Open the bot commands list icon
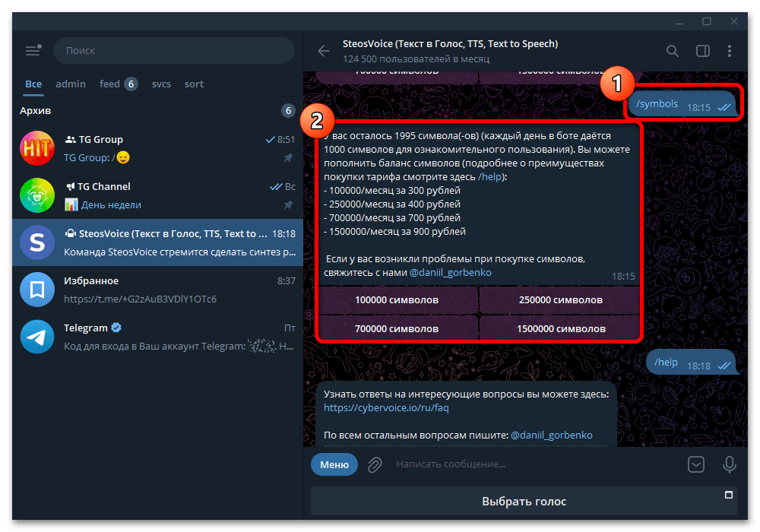The height and width of the screenshot is (532, 760). (696, 464)
